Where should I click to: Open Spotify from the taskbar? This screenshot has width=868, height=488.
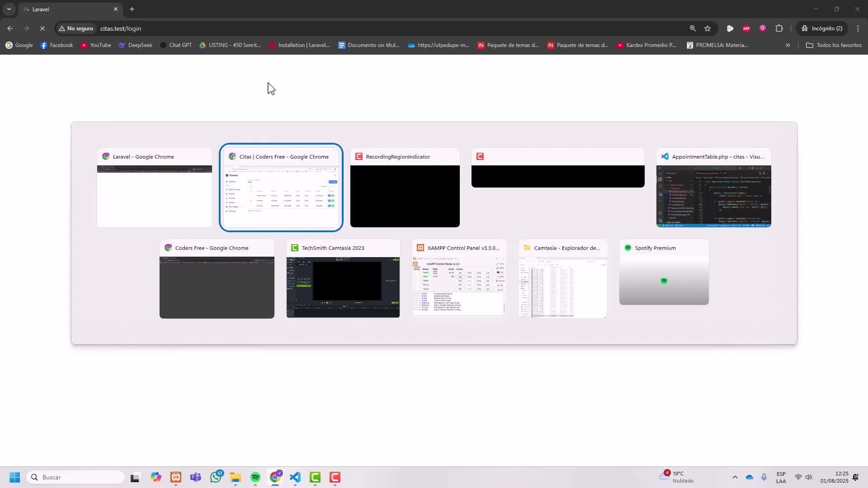click(x=255, y=477)
